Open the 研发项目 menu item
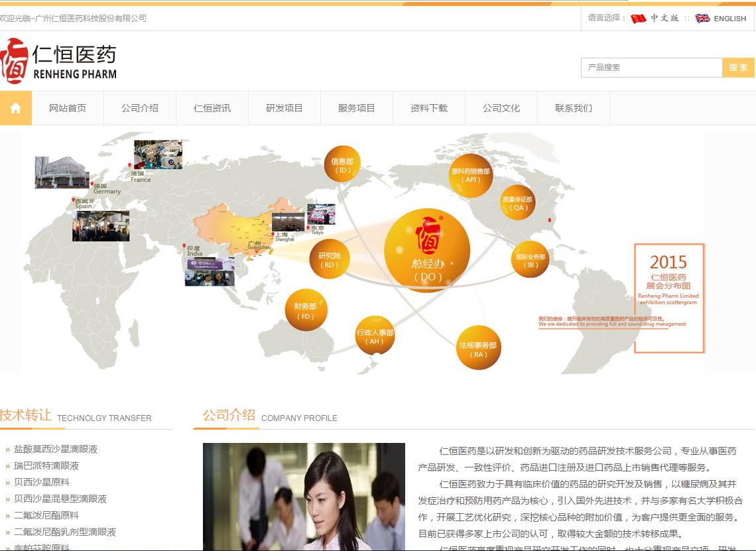Image resolution: width=756 pixels, height=551 pixels. pyautogui.click(x=284, y=108)
